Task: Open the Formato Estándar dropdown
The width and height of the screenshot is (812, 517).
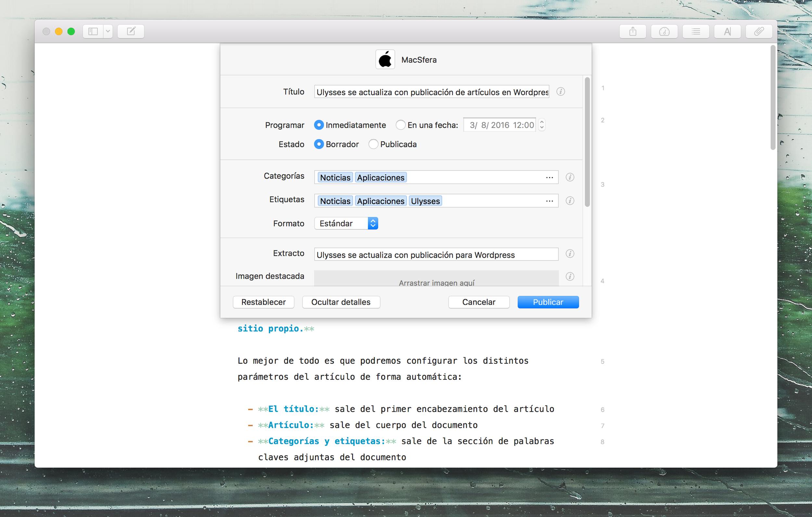Action: [346, 223]
